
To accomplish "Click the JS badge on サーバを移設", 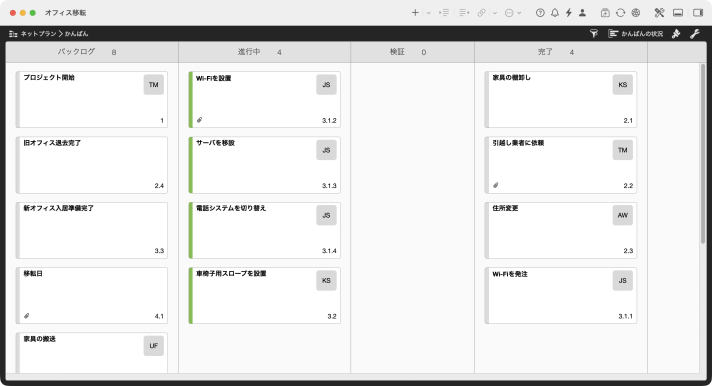I will 326,150.
